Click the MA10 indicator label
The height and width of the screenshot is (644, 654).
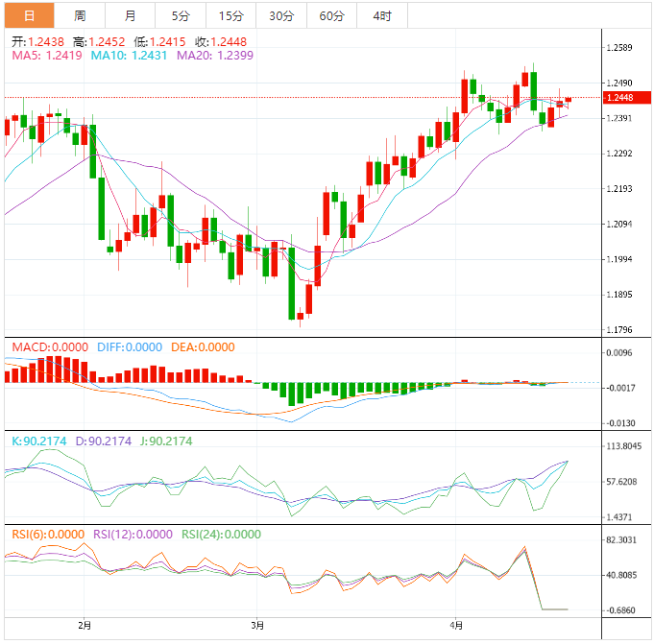[x=129, y=57]
